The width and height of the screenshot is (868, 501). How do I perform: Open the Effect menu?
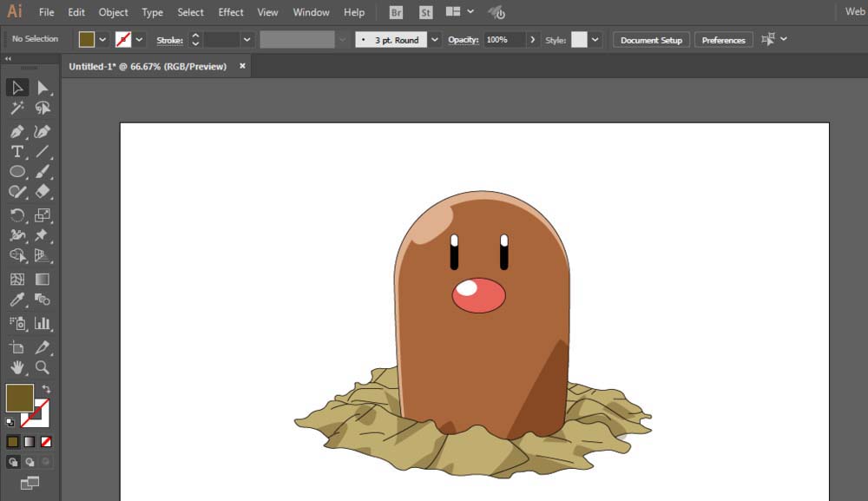(231, 12)
